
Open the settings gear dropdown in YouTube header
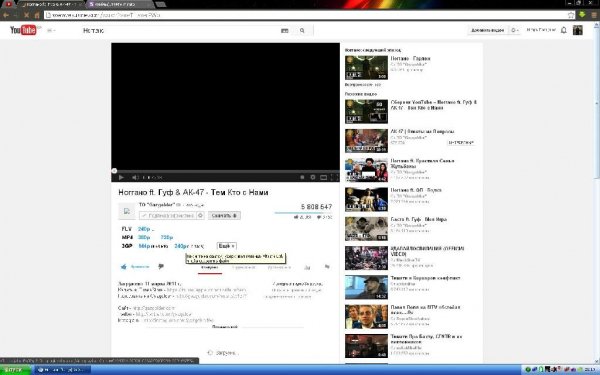(515, 30)
